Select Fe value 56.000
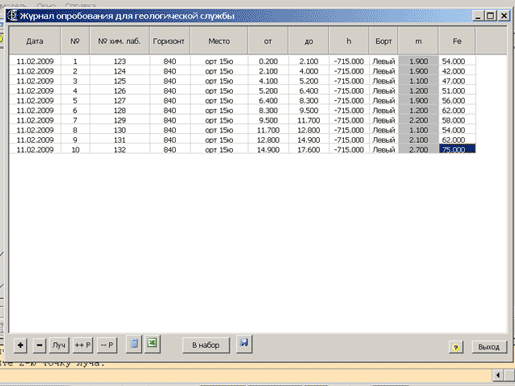The height and width of the screenshot is (386, 515). [x=457, y=100]
